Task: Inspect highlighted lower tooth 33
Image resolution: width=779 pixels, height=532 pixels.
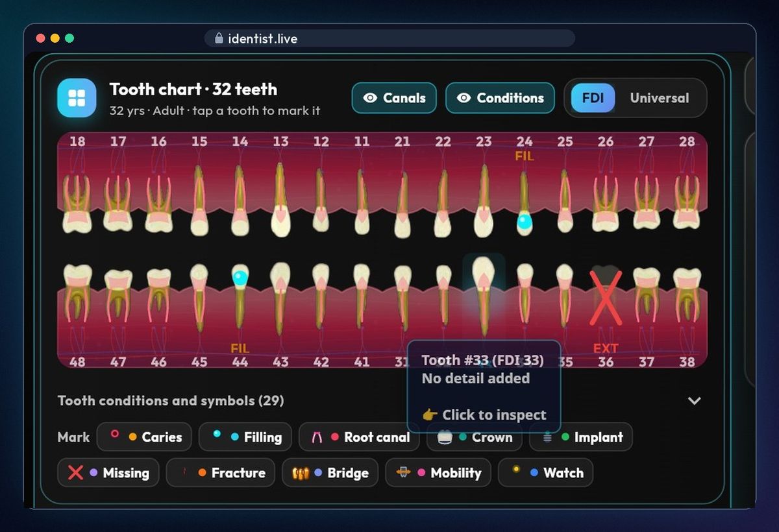Action: click(484, 295)
